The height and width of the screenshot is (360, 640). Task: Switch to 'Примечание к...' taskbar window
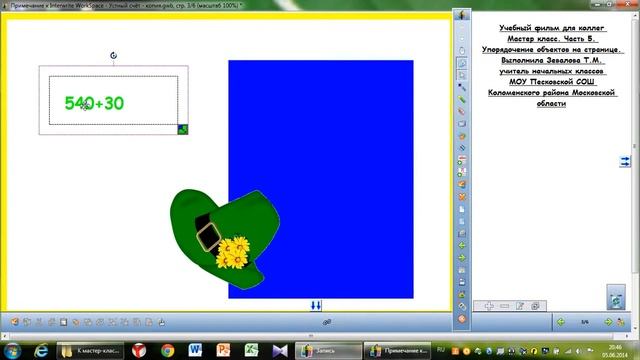(x=397, y=351)
